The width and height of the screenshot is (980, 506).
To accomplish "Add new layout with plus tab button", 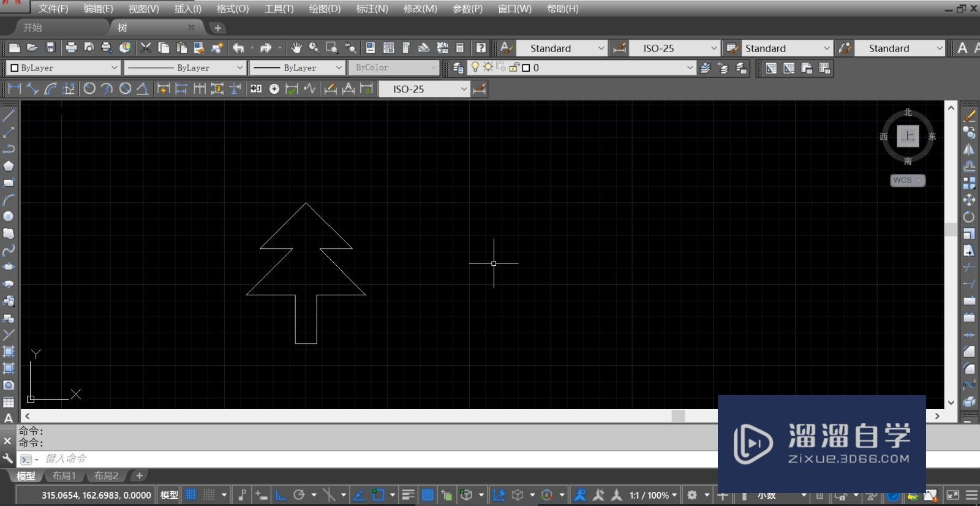I will coord(140,475).
